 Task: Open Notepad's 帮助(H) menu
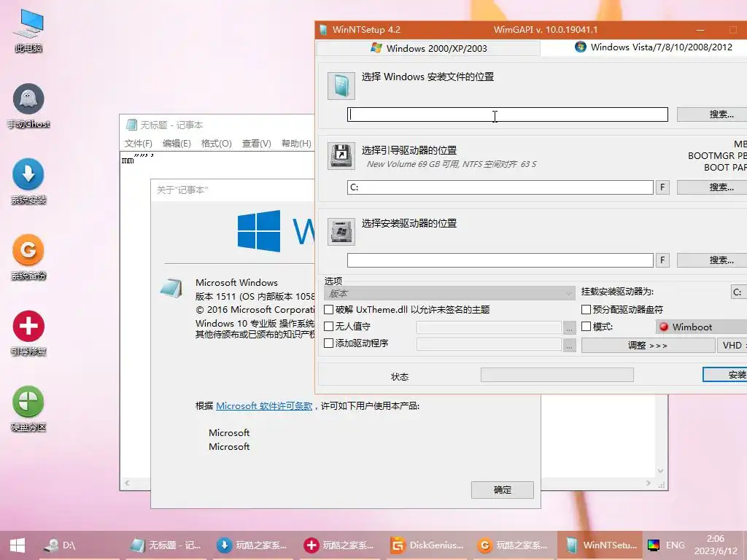pos(296,144)
